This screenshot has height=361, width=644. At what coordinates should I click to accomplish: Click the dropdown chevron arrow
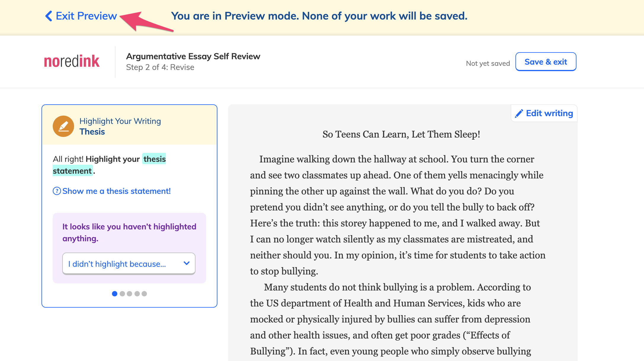[187, 263]
